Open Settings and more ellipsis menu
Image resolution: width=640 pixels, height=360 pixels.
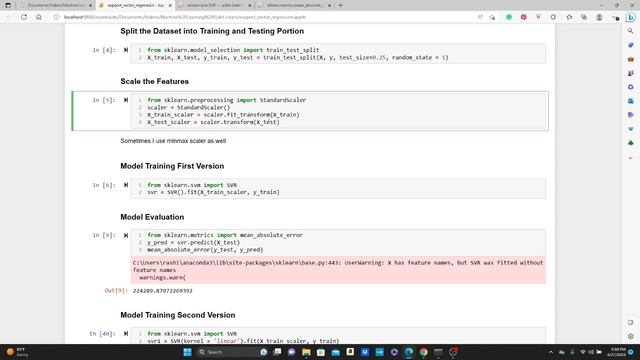(616, 17)
